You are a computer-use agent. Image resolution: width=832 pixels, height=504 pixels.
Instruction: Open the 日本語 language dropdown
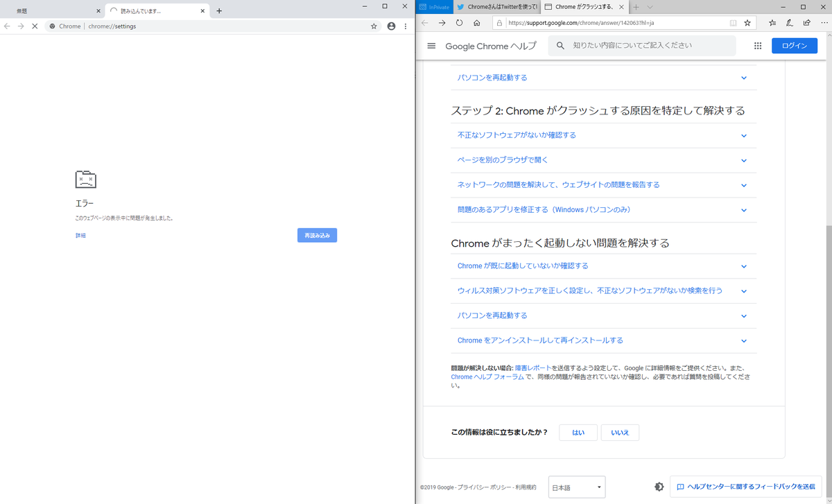pyautogui.click(x=578, y=487)
